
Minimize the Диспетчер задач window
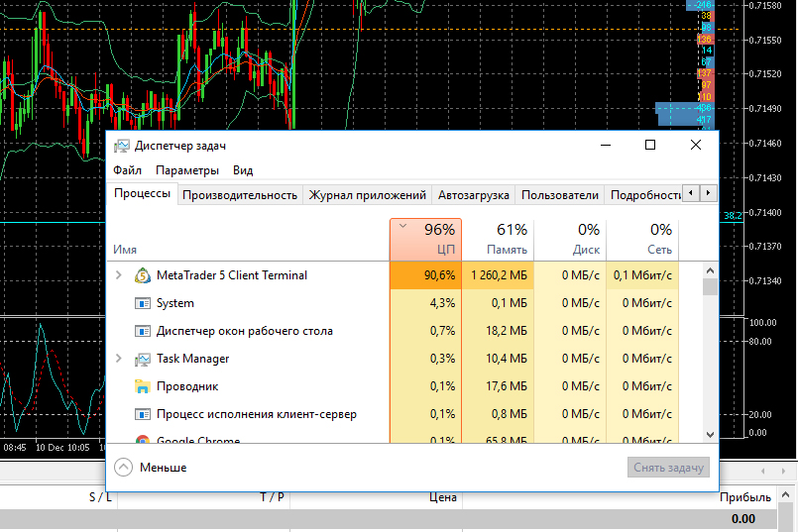click(x=606, y=146)
